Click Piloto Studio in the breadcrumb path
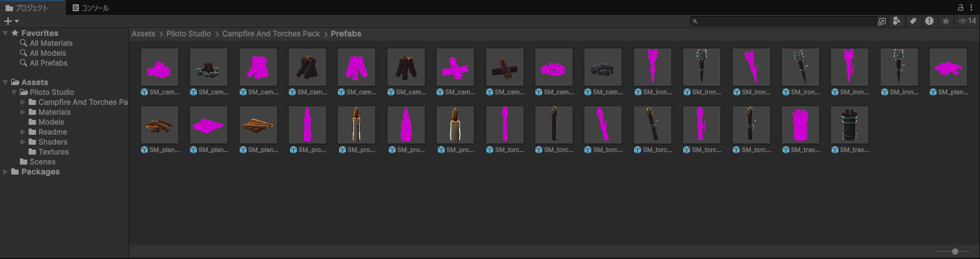Image resolution: width=980 pixels, height=259 pixels. coord(188,34)
